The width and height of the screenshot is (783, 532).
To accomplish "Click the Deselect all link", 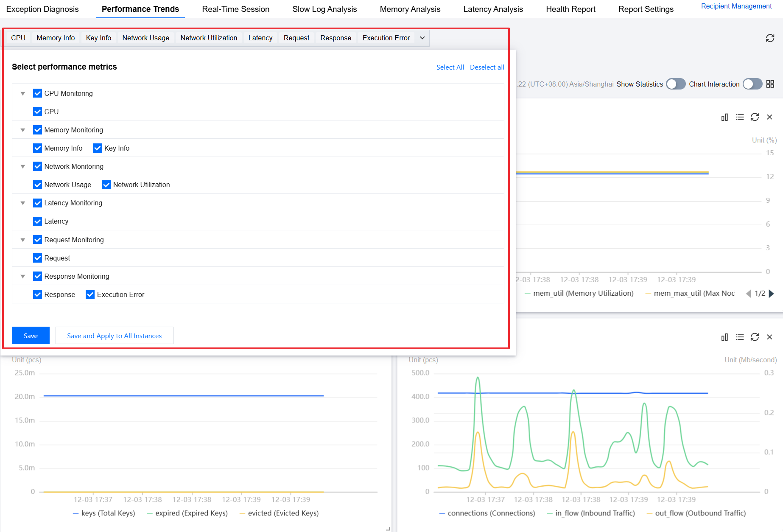I will click(487, 67).
